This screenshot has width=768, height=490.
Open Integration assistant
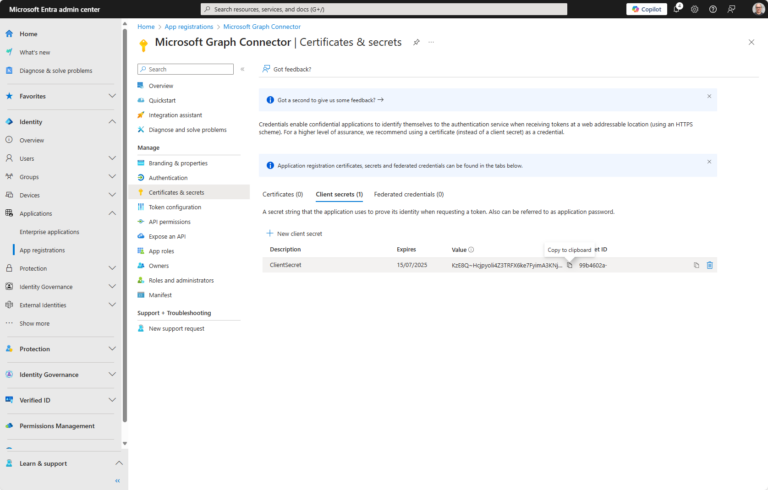175,115
